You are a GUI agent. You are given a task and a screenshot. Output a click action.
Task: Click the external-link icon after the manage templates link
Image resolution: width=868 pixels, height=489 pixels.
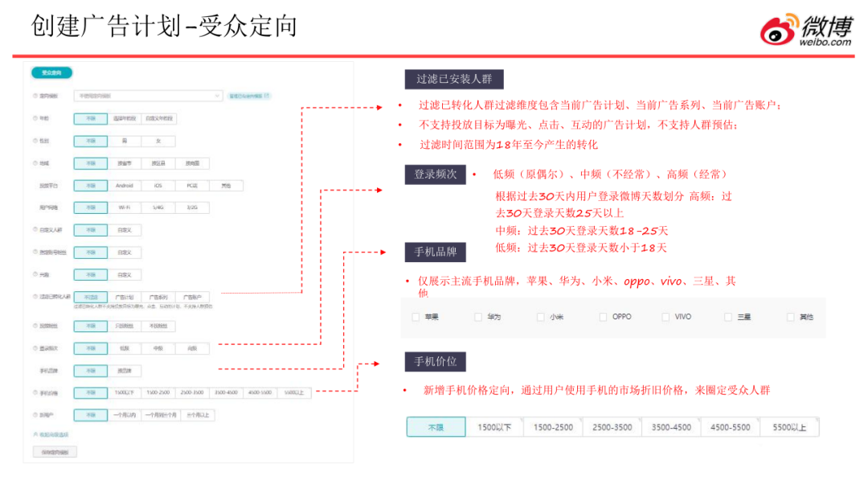click(x=267, y=96)
